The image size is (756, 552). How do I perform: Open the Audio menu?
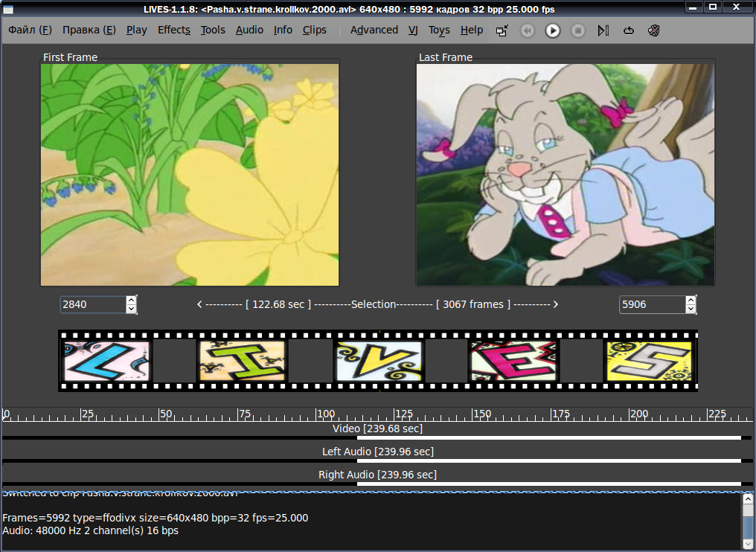coord(249,30)
